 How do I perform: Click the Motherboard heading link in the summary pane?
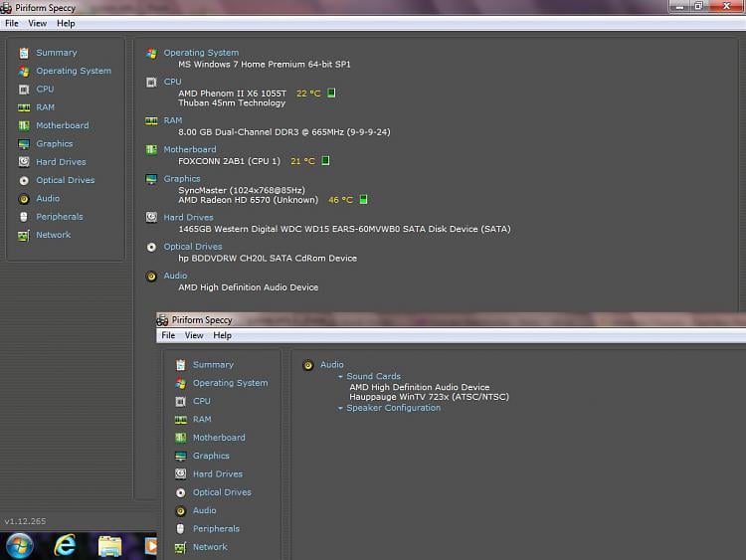190,149
